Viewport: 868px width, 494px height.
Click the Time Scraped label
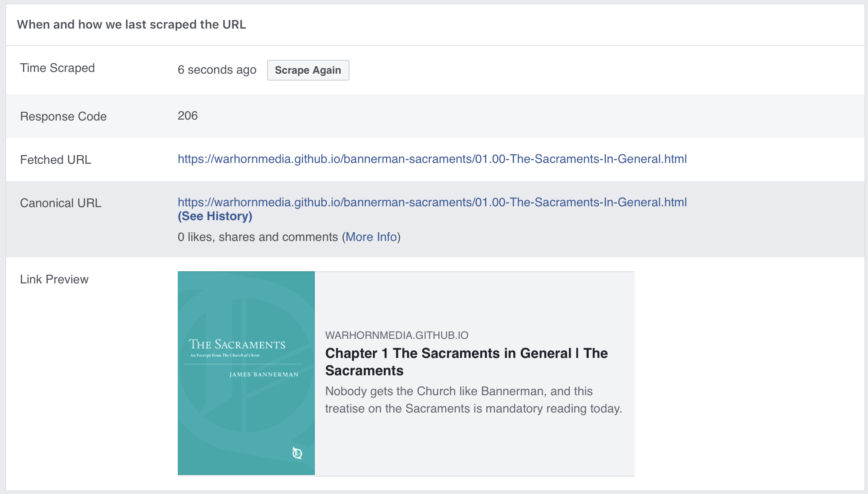tap(57, 68)
